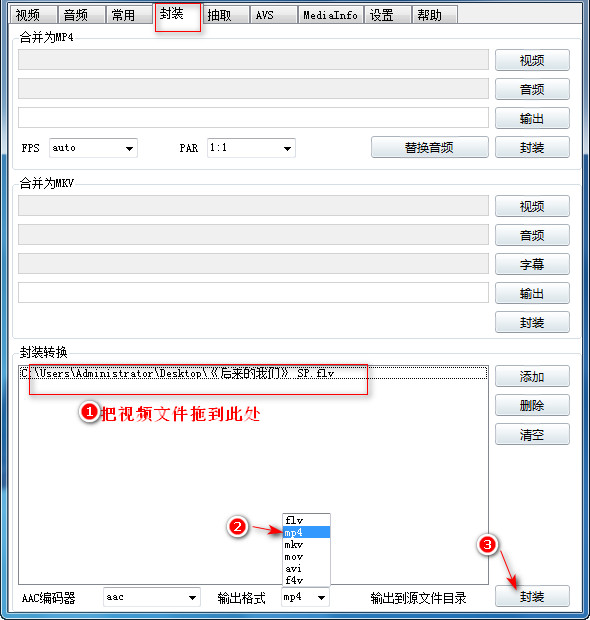This screenshot has width=590, height=620.
Task: Click the 清空 button
Action: coord(532,434)
